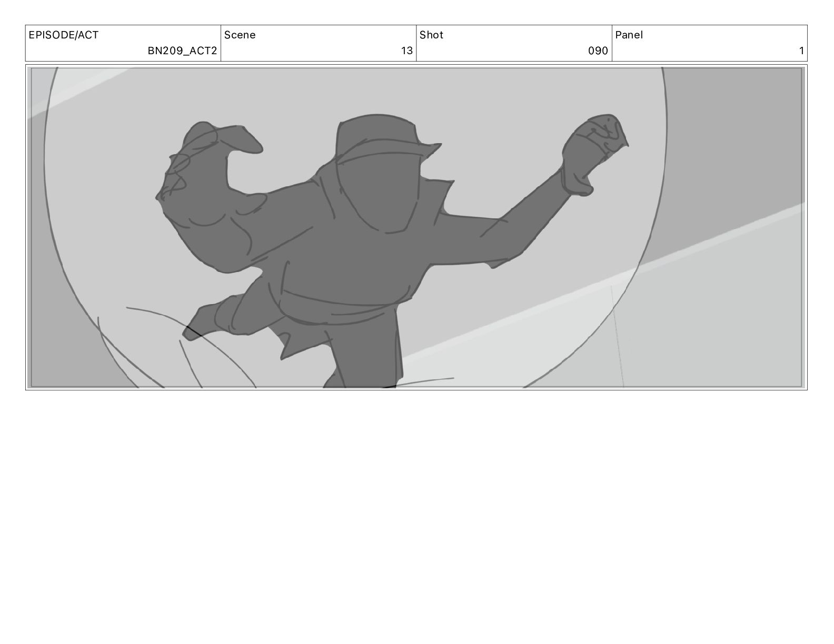Select the Shot header label

point(432,35)
